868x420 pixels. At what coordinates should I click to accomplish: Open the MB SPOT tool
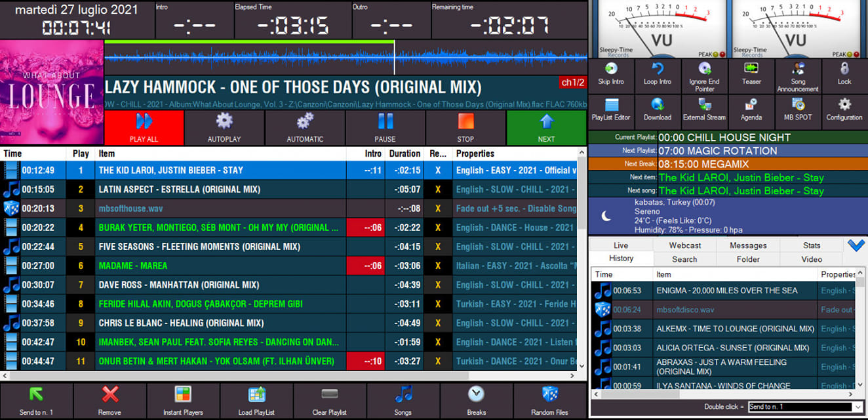coord(798,111)
